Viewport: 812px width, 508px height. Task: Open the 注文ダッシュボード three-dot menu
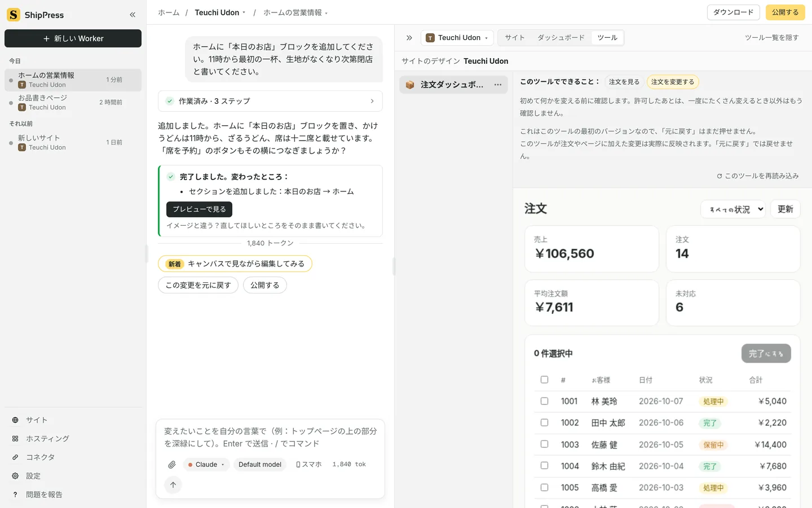(x=498, y=85)
